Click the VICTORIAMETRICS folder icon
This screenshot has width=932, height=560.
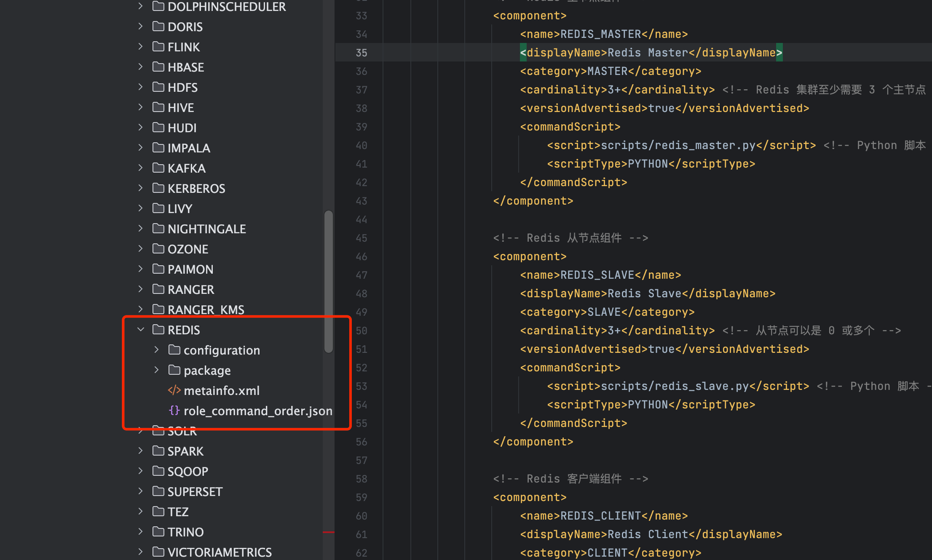158,552
